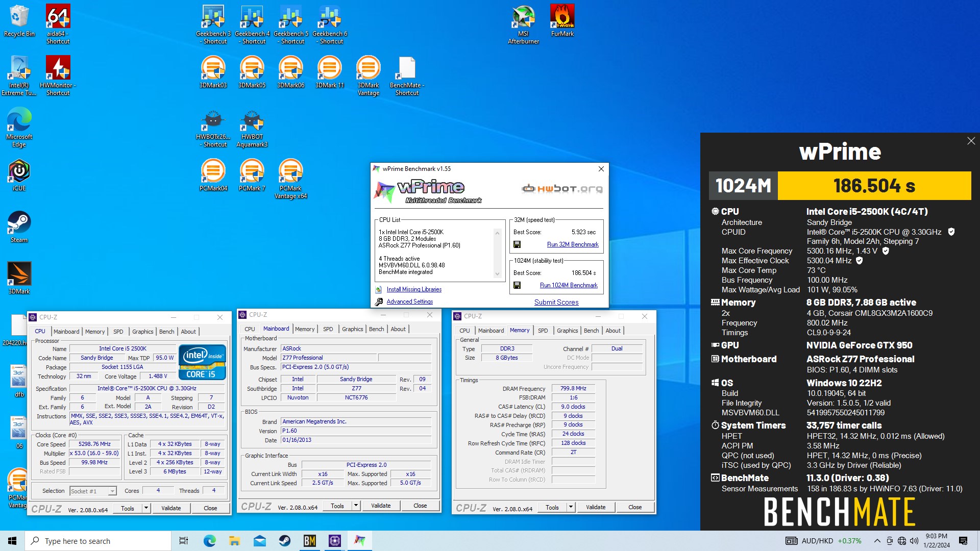Launch MSI Afterburner icon
Viewport: 980px width, 551px height.
tap(523, 24)
